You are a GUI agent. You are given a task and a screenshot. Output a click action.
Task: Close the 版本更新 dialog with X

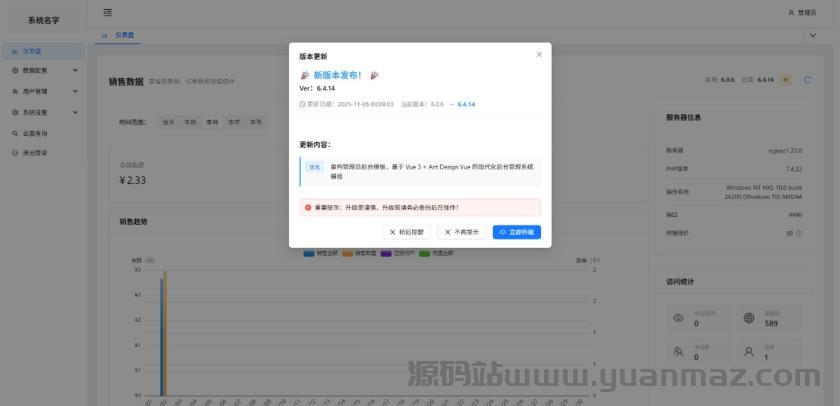(x=539, y=55)
